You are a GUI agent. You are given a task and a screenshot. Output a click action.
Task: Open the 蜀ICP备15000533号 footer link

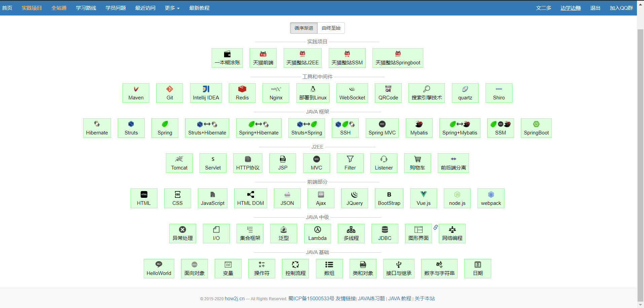[311, 299]
